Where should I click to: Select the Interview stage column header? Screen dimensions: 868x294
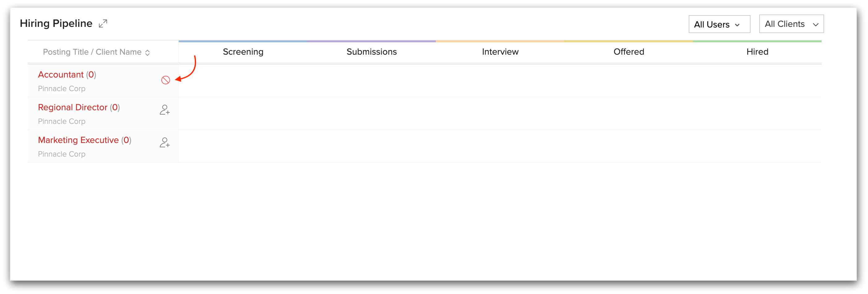pos(500,52)
